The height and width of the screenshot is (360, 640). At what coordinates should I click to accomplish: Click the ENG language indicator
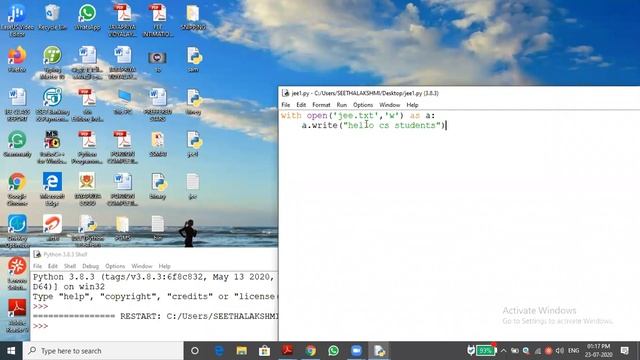(x=573, y=351)
